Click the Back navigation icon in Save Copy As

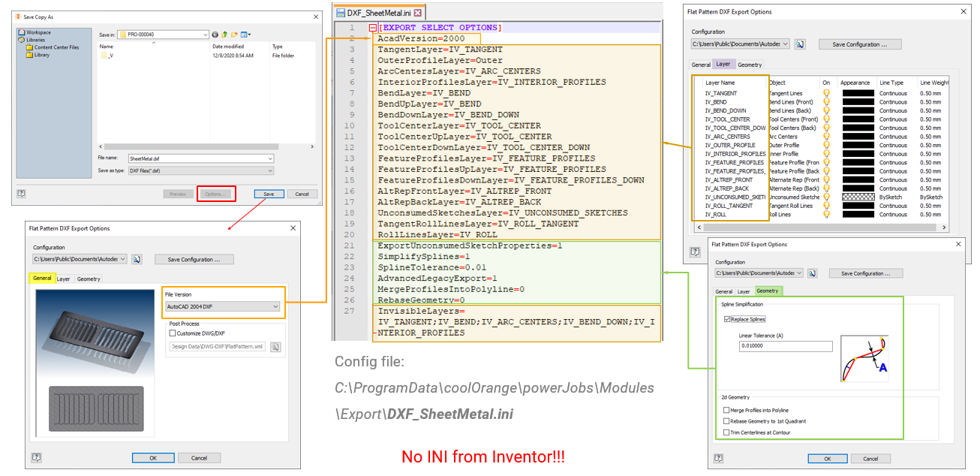point(216,35)
